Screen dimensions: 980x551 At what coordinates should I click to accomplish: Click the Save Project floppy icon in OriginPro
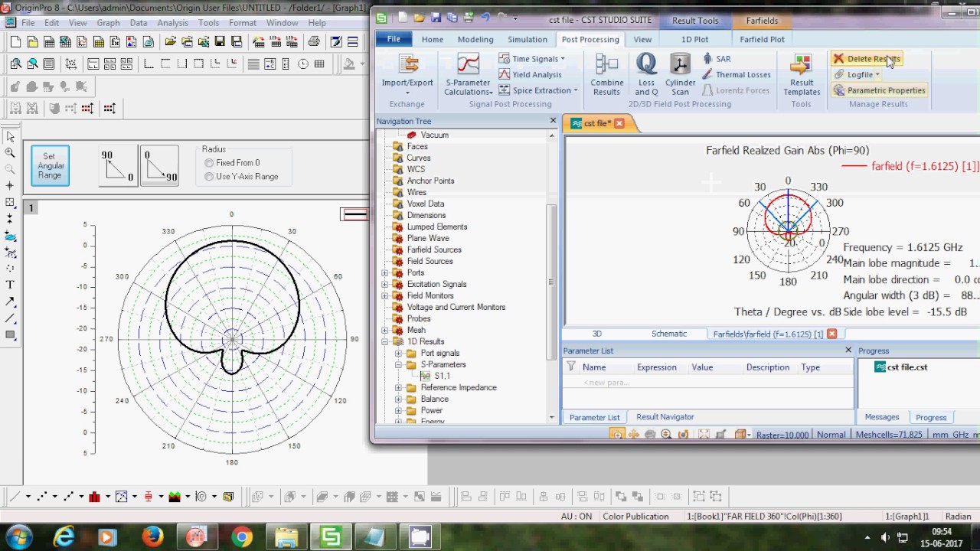click(220, 41)
